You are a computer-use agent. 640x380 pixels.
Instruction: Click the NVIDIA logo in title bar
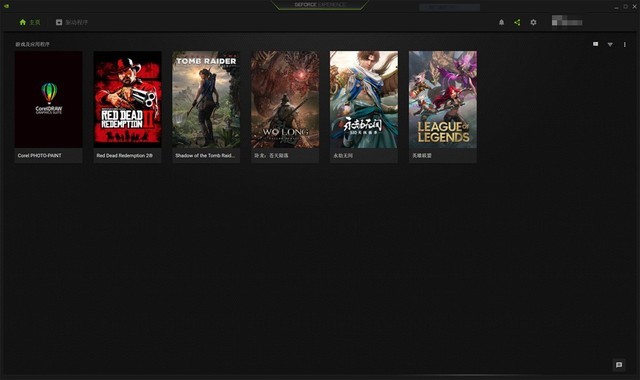[6, 6]
